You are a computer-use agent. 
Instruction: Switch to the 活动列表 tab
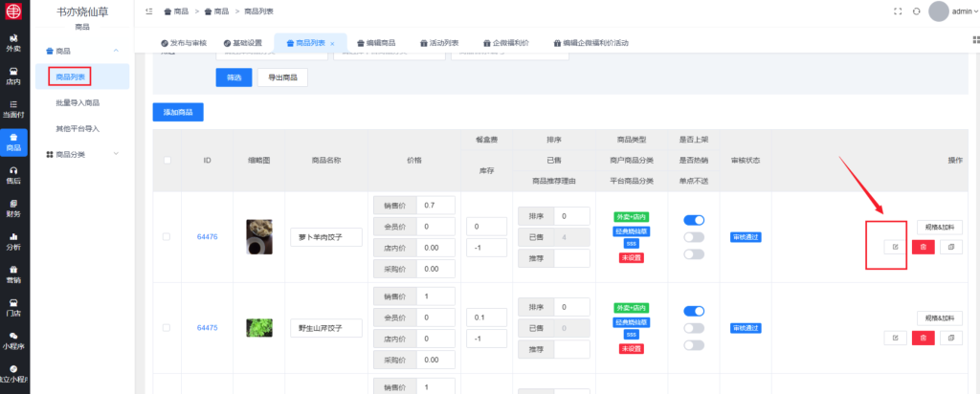[x=438, y=43]
